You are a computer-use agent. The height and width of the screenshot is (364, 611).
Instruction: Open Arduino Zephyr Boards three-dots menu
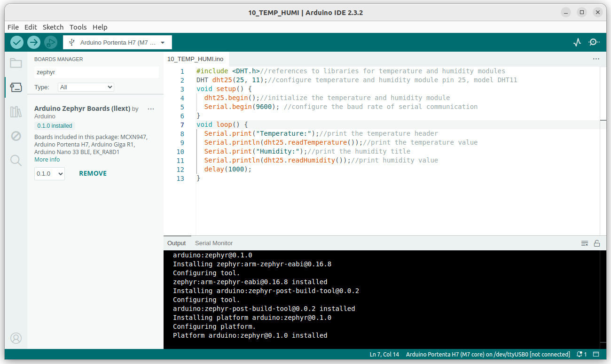pyautogui.click(x=151, y=109)
